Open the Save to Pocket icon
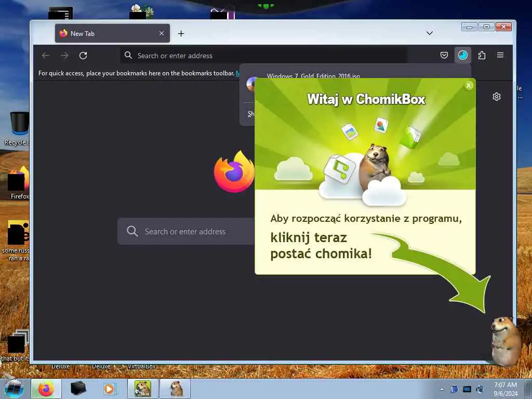532x399 pixels. [x=444, y=55]
